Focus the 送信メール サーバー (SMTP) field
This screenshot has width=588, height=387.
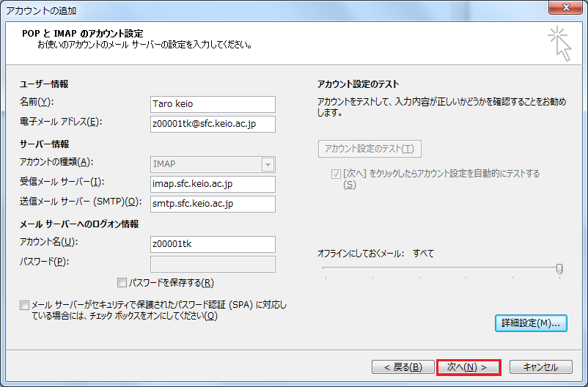[212, 204]
